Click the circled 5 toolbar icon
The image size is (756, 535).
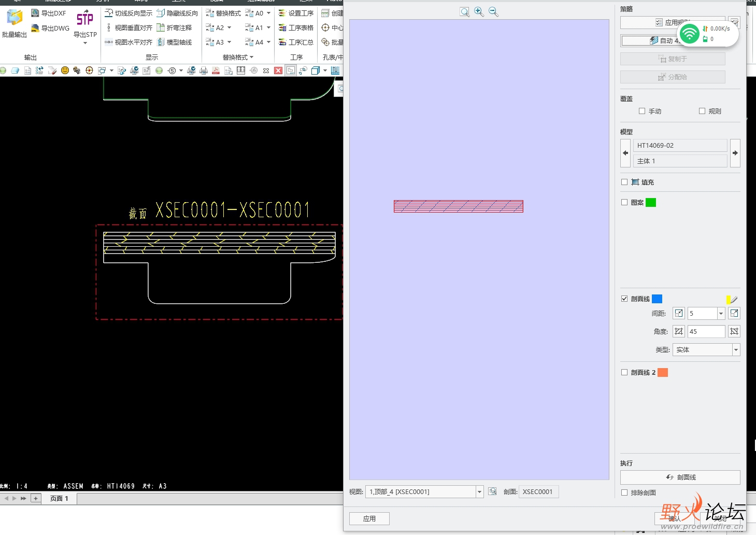[172, 71]
